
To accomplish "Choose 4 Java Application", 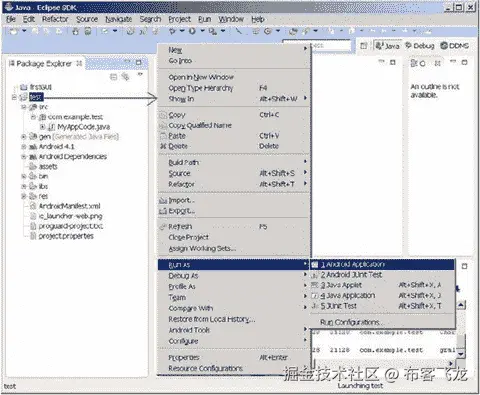I will pos(382,296).
